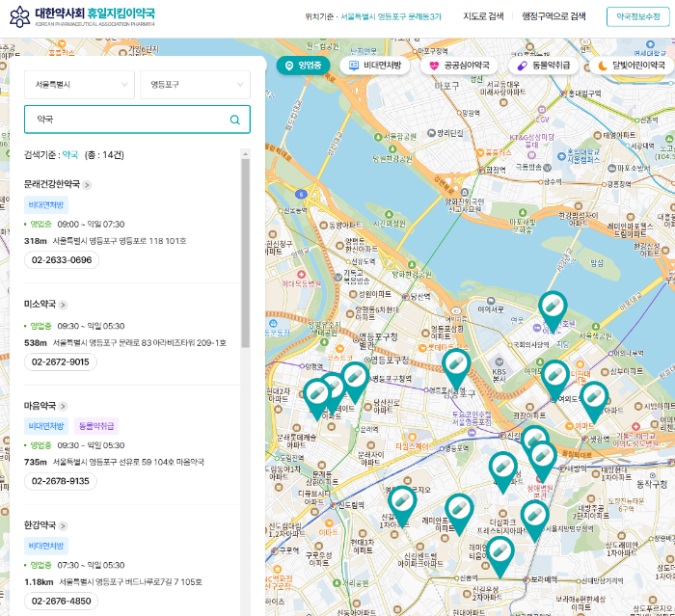Toggle the 공공심야약국 filter chip
675x616 pixels.
click(459, 66)
